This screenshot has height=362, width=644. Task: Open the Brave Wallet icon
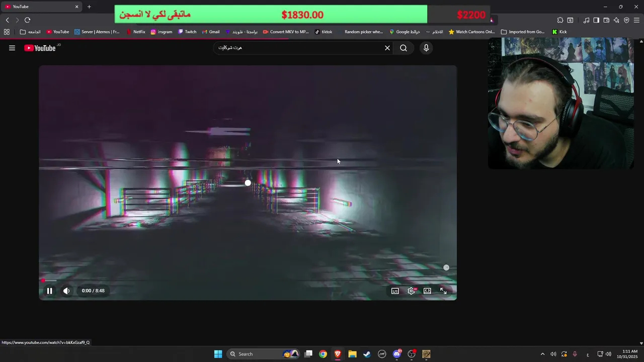tap(606, 20)
